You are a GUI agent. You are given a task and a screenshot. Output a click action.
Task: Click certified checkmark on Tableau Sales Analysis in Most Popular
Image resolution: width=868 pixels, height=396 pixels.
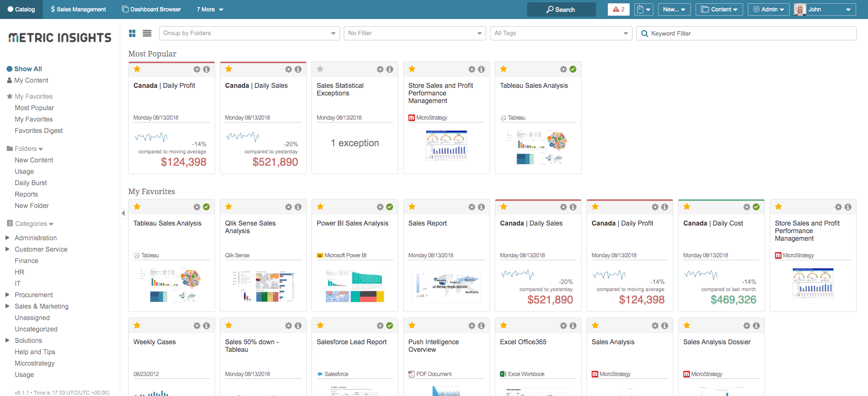573,69
